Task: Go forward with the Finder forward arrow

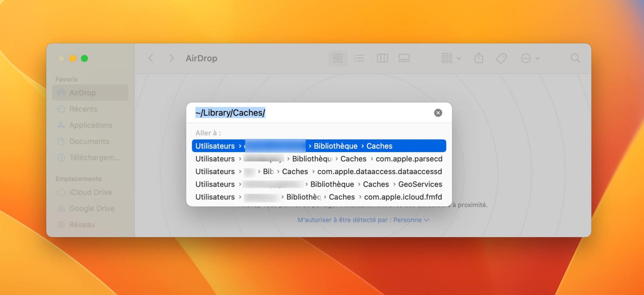Action: click(171, 58)
